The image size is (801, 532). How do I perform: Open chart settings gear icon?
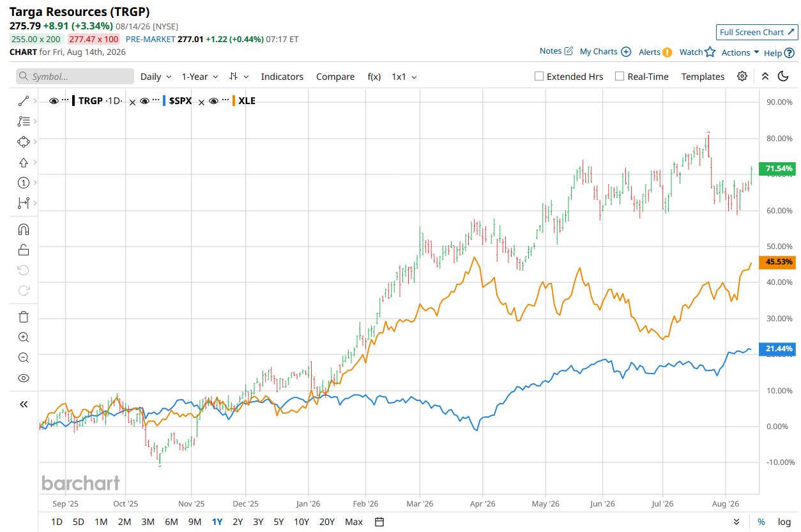(742, 76)
